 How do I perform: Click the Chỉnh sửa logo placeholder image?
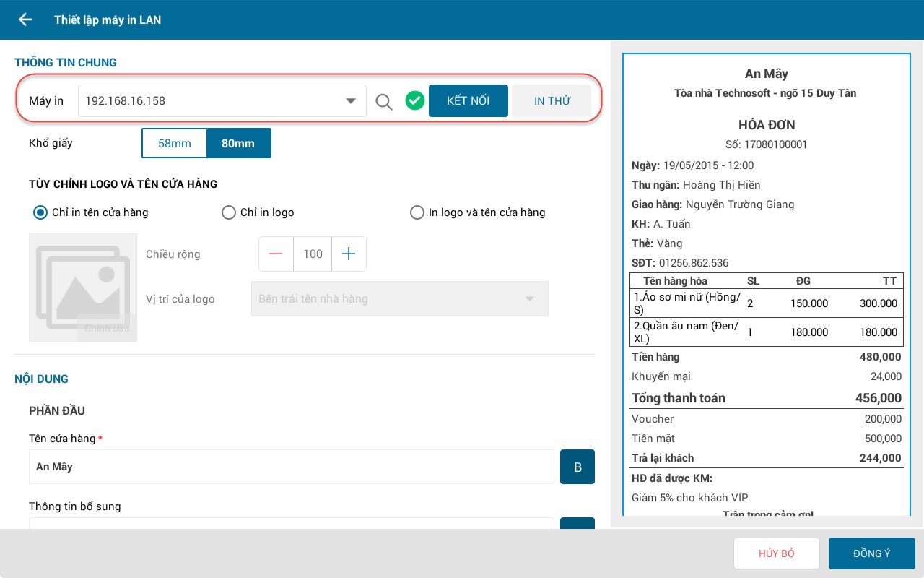82,288
